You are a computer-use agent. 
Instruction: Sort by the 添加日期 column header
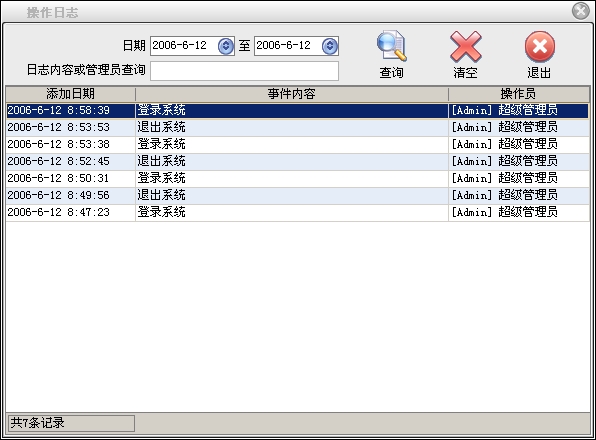pos(71,94)
